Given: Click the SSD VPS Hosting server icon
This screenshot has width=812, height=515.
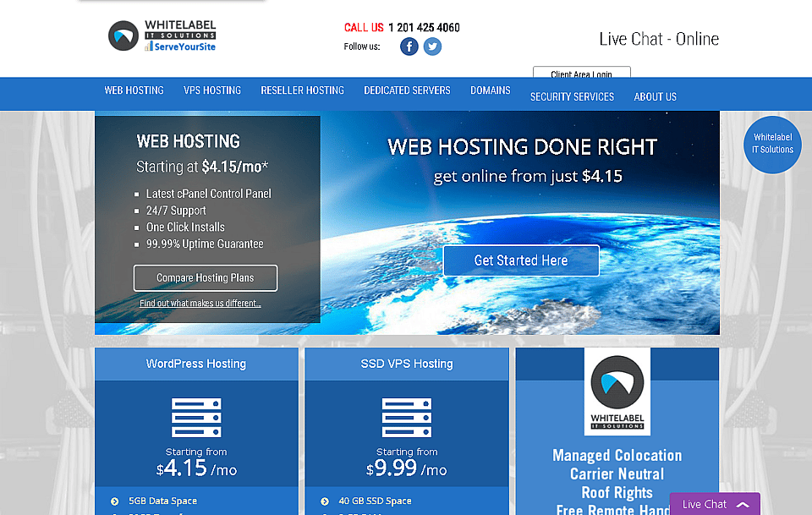Looking at the screenshot, I should (407, 418).
